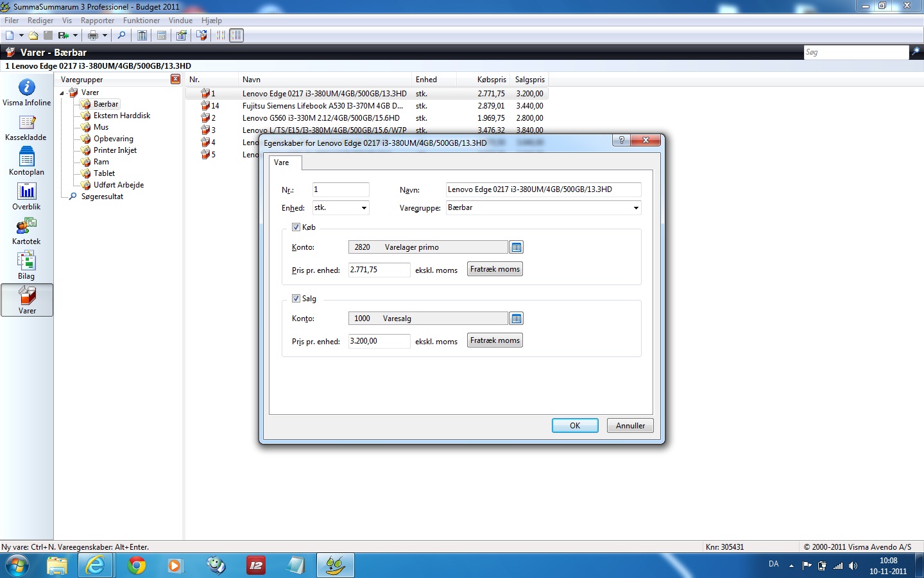Select Fujitsu Siemens Lifebook A530 row

tap(367, 106)
